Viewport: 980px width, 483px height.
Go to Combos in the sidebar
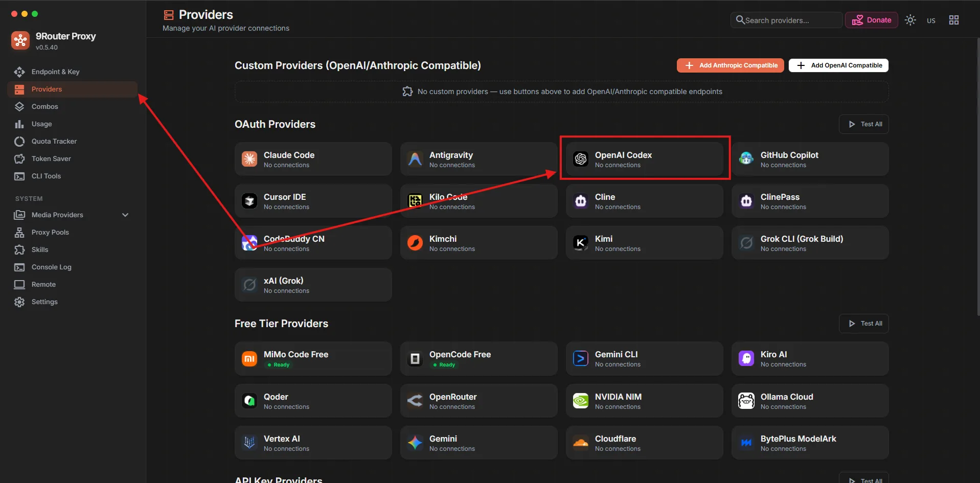73,107
